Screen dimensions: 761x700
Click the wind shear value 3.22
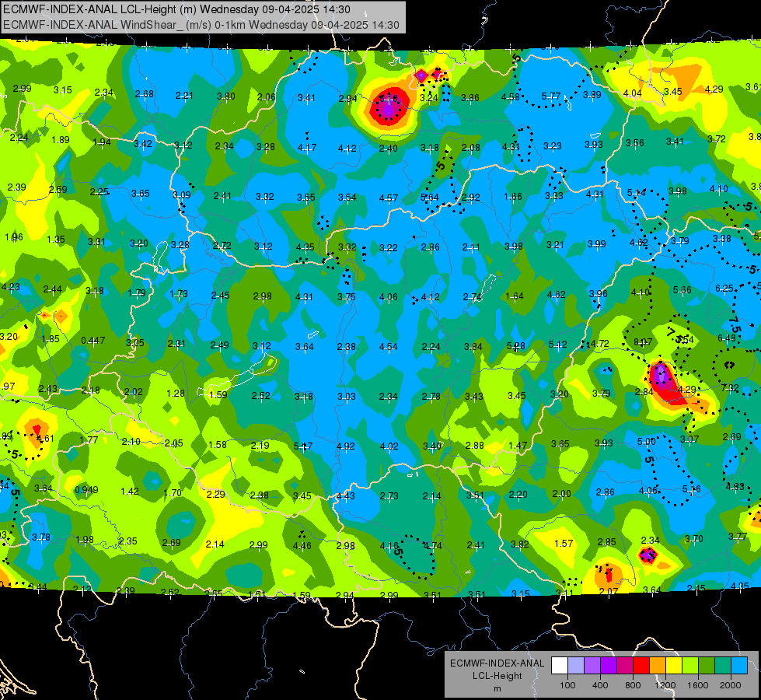coord(388,248)
